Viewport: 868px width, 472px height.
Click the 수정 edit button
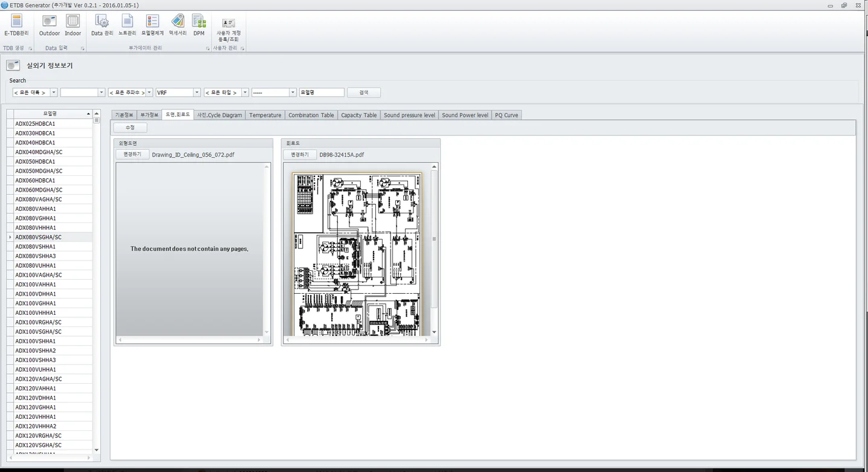click(130, 128)
